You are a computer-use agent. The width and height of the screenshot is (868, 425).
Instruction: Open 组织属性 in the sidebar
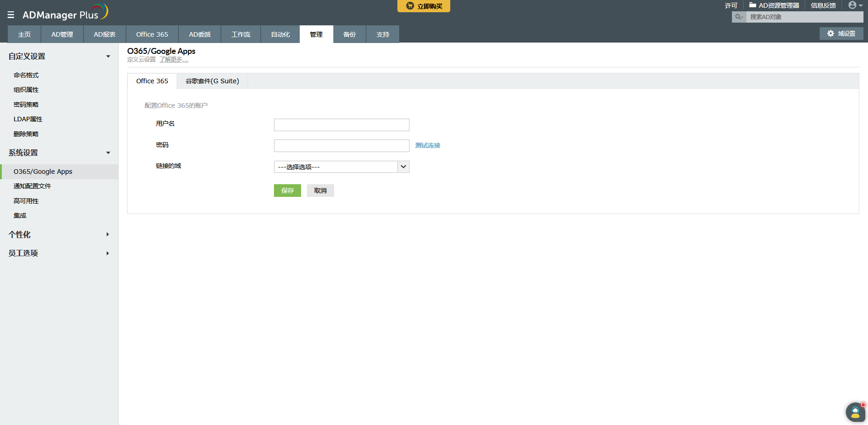click(26, 90)
